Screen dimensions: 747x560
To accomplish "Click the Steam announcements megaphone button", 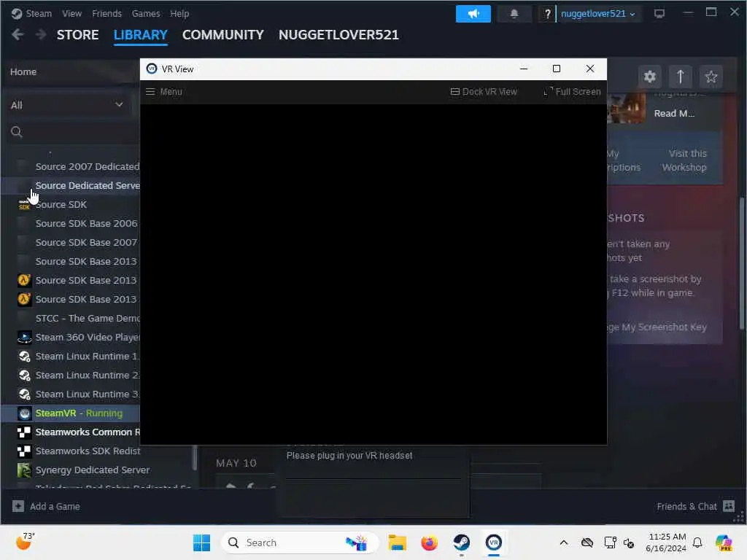I will point(473,13).
